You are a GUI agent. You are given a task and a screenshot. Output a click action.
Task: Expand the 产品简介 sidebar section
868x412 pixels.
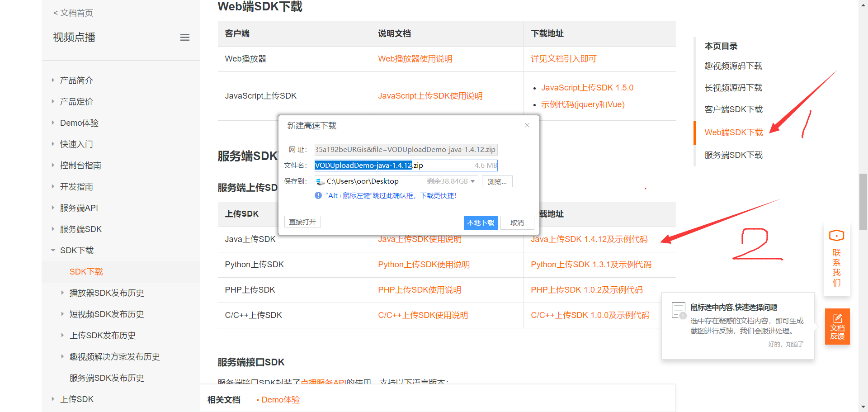tap(75, 80)
